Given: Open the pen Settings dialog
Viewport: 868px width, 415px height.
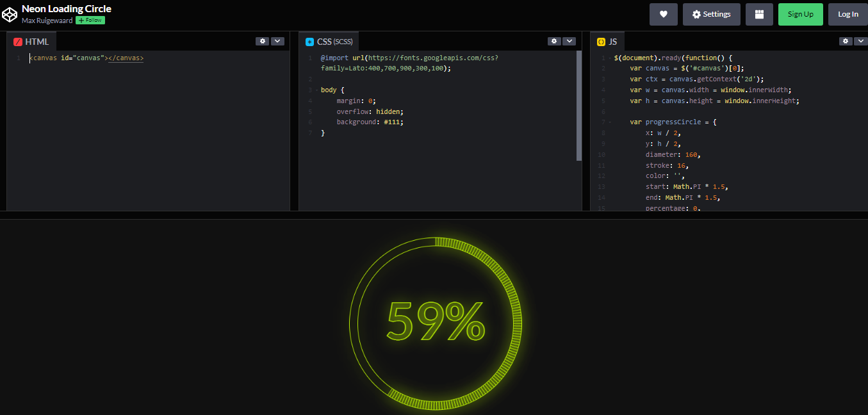Looking at the screenshot, I should tap(711, 13).
